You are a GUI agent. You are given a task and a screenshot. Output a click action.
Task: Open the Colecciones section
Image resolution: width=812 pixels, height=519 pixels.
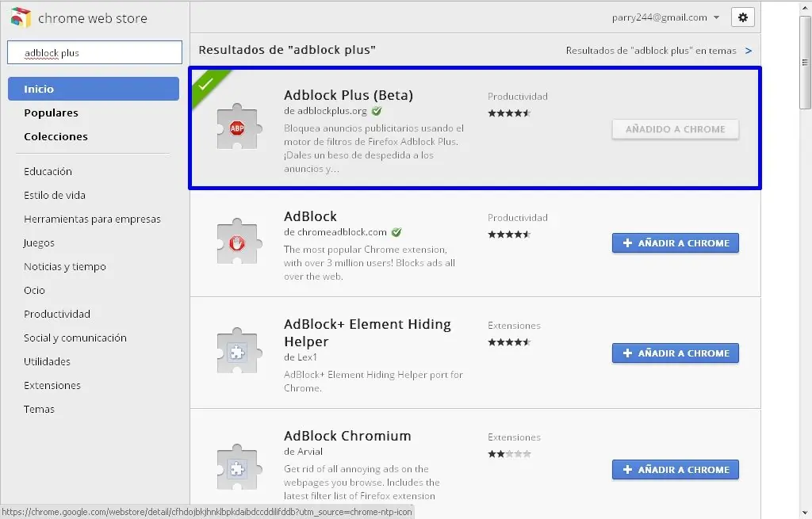click(56, 136)
